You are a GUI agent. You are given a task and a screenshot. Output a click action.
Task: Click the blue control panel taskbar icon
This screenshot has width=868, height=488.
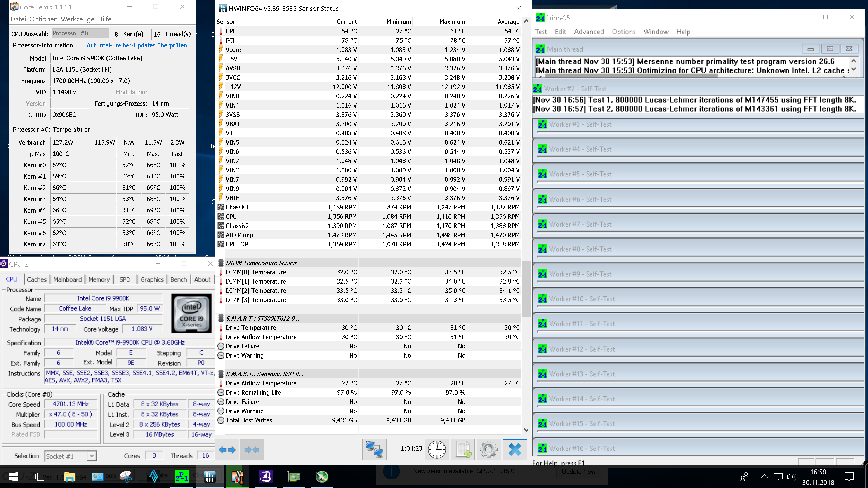[97, 476]
